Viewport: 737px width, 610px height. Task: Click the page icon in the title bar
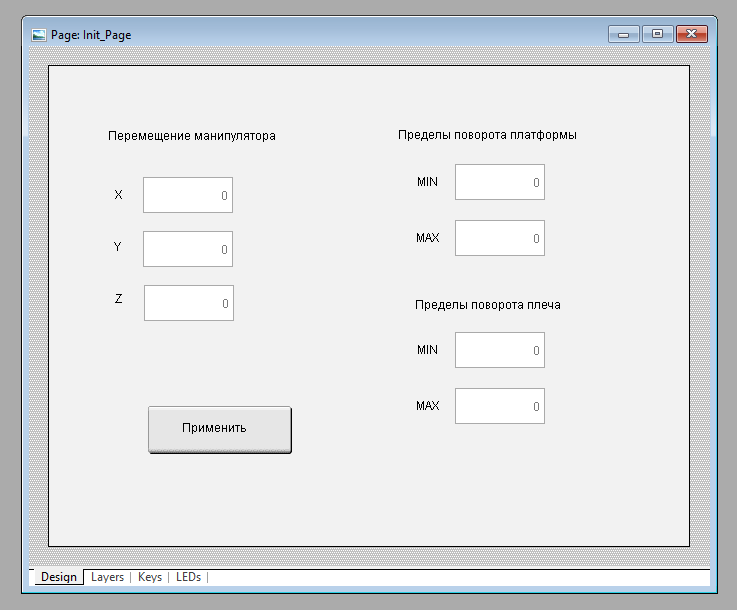(x=39, y=35)
